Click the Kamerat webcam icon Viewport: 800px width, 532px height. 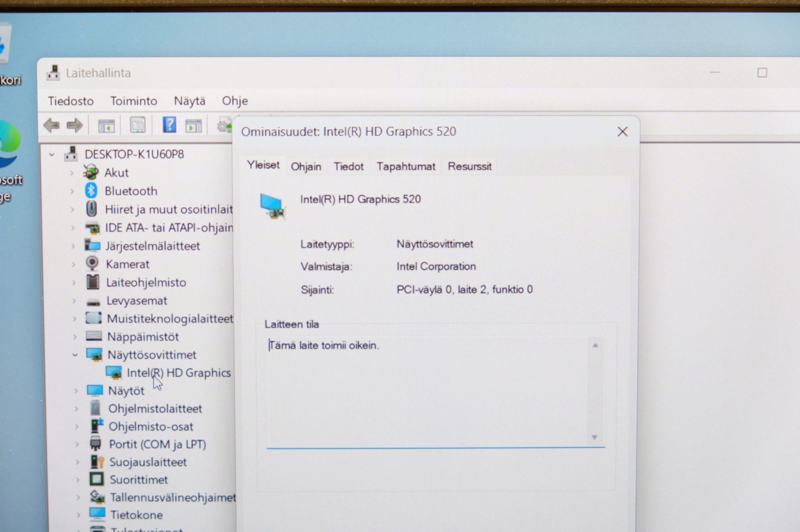(x=92, y=263)
